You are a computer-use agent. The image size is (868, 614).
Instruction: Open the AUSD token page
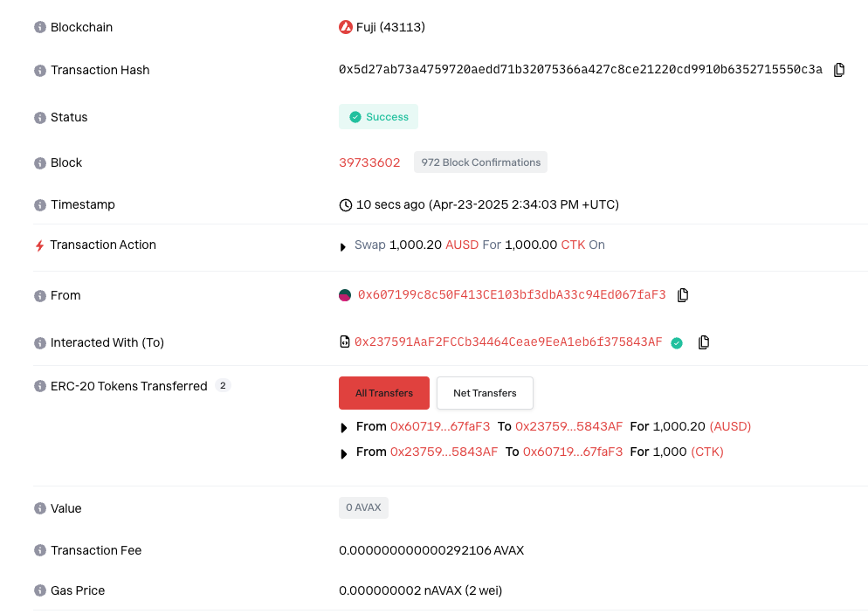coord(729,426)
